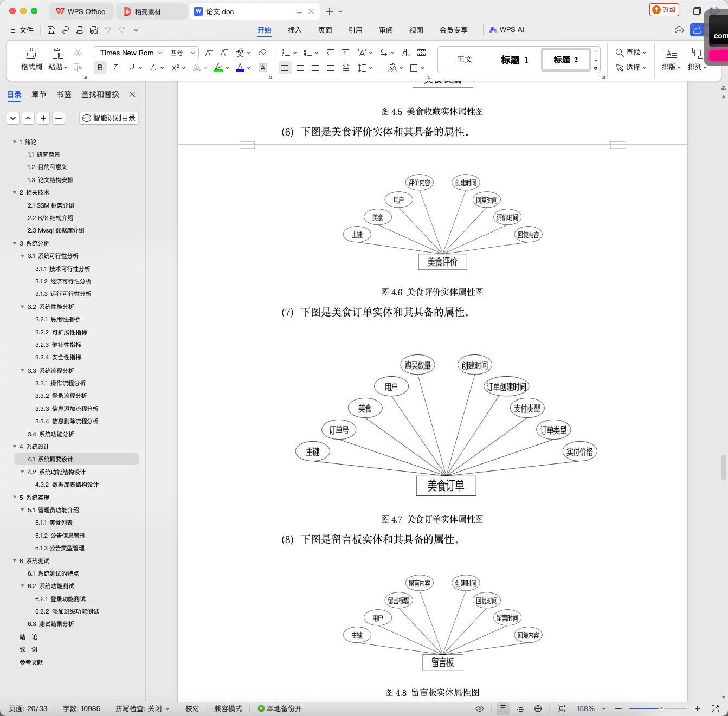This screenshot has height=716, width=728.
Task: Click the Character shading icon
Action: coord(263,68)
